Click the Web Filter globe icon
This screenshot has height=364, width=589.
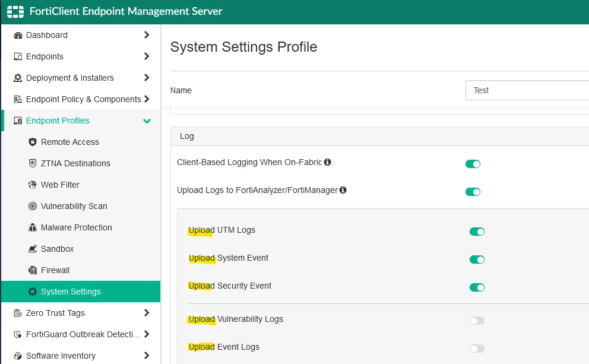[33, 185]
